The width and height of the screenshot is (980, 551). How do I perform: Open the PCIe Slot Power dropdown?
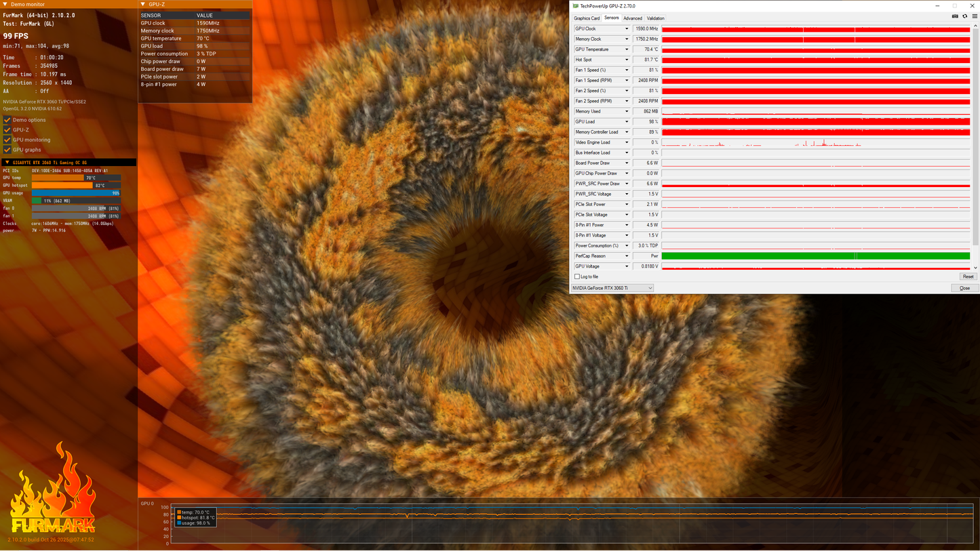pyautogui.click(x=627, y=205)
